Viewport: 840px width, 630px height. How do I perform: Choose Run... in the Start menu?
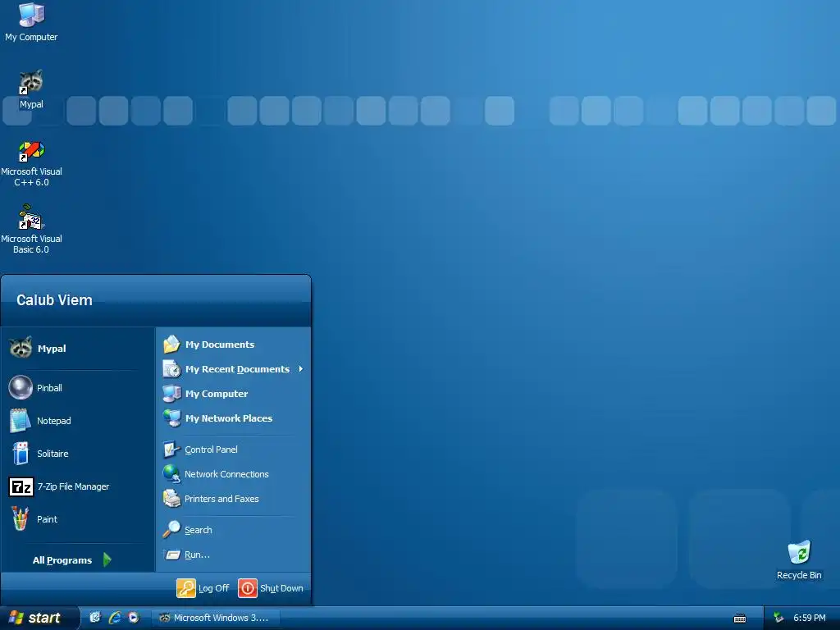(x=234, y=555)
